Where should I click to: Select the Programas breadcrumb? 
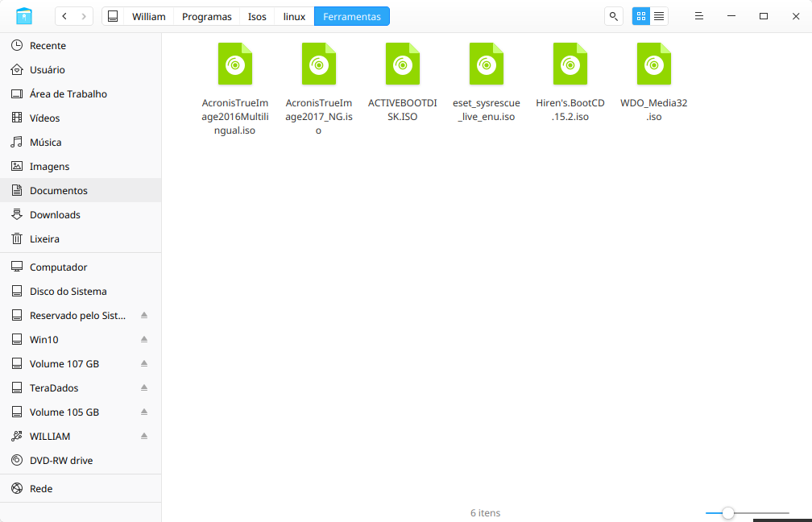(x=206, y=17)
